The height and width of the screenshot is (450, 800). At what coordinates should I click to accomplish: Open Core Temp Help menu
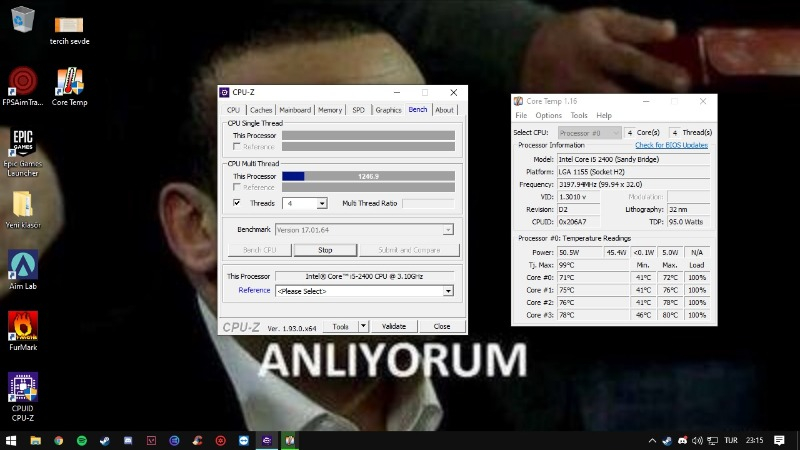point(604,115)
